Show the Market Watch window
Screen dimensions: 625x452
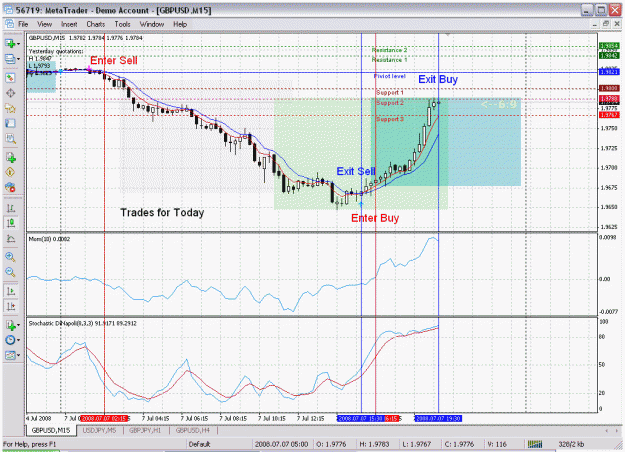pos(10,78)
